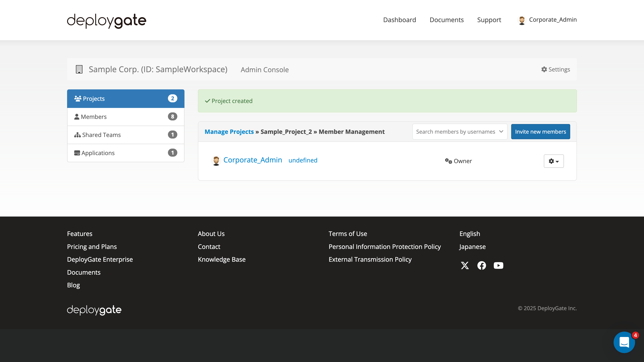Switch to the Dashboard menu item
Viewport: 644px width, 362px height.
point(399,20)
